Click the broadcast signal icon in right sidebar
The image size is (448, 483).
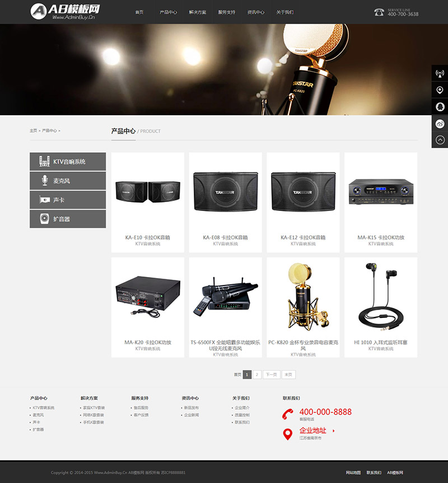click(x=440, y=73)
